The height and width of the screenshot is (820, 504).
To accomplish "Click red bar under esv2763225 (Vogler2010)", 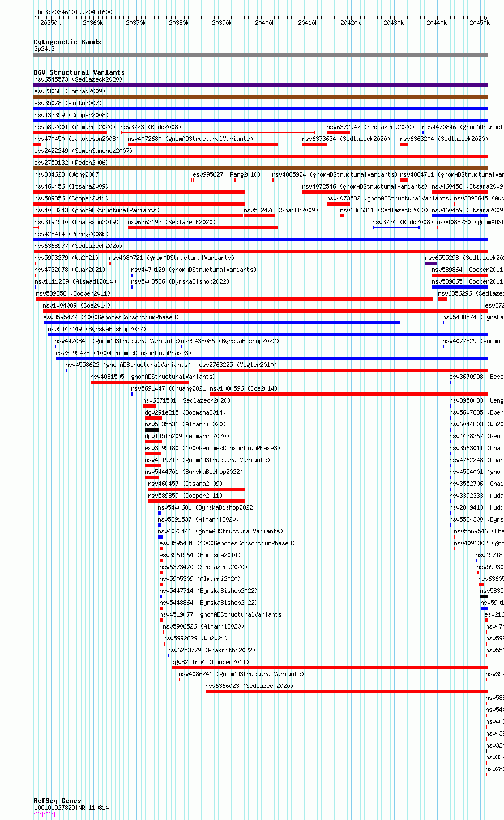I will point(344,370).
